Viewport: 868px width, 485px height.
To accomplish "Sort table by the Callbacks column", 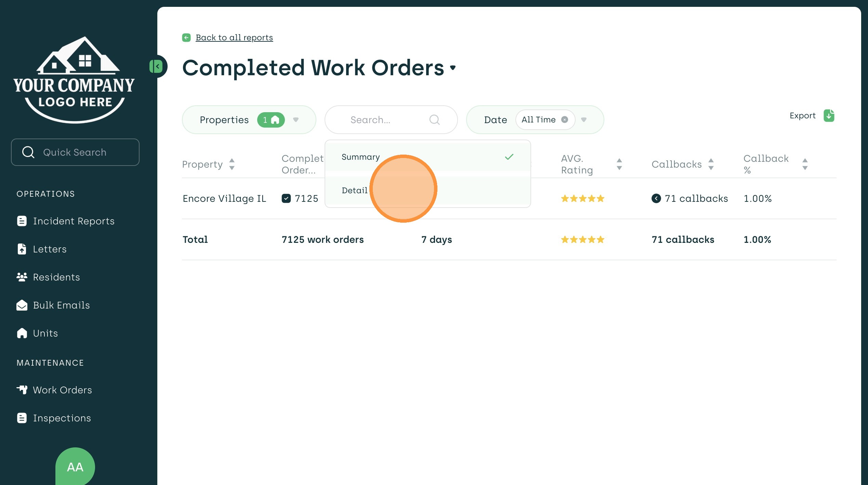I will pos(711,165).
